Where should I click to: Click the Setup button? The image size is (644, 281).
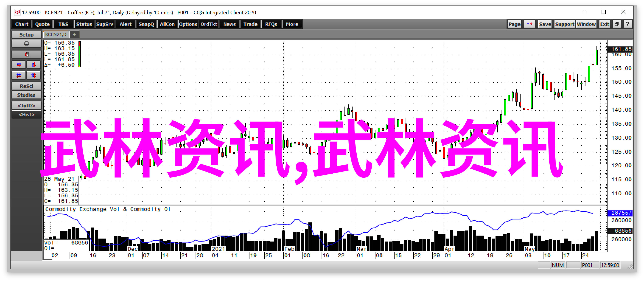[26, 35]
